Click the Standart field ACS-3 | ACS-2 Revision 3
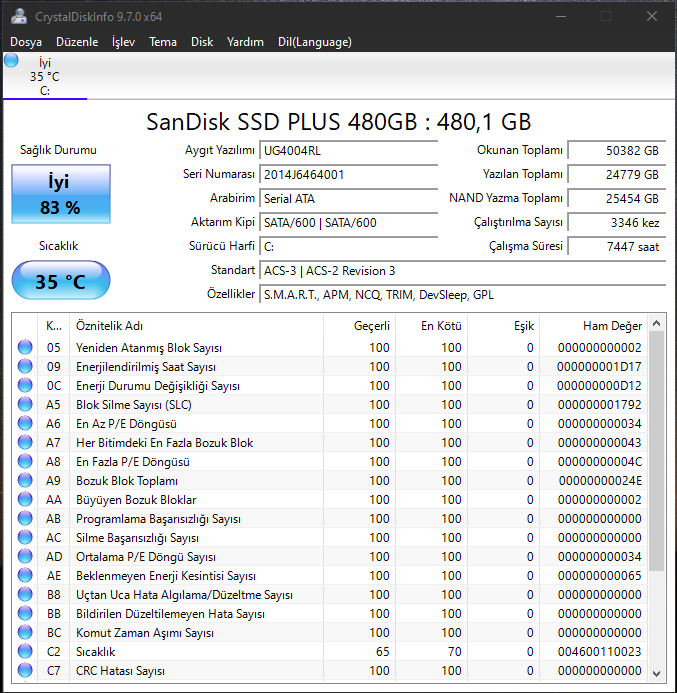The width and height of the screenshot is (677, 693). pyautogui.click(x=463, y=270)
